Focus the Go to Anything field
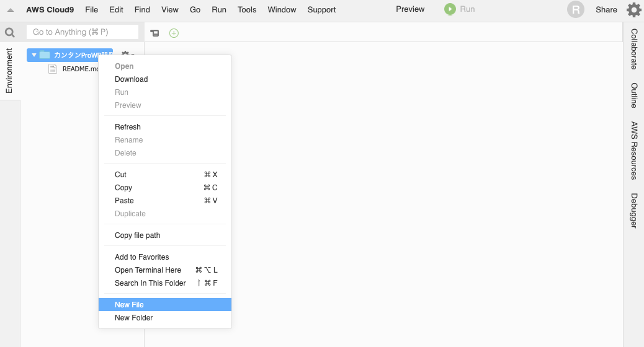The height and width of the screenshot is (347, 644). (83, 32)
